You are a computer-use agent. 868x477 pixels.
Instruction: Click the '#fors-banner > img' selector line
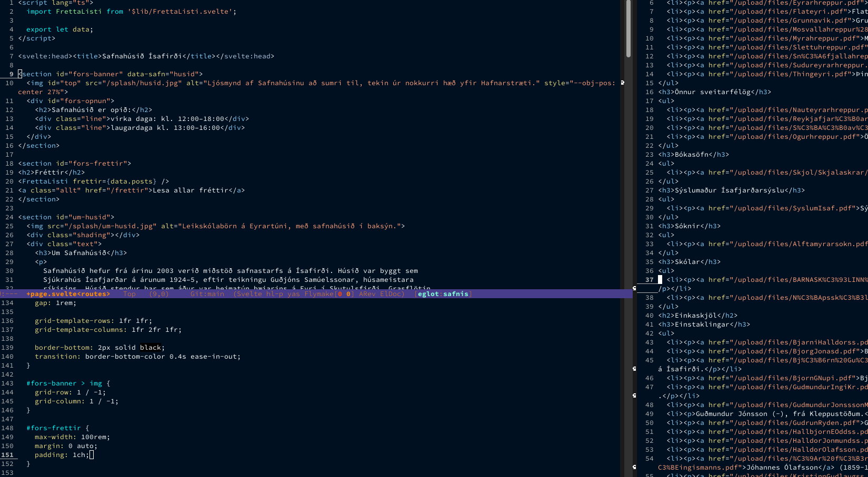[68, 383]
